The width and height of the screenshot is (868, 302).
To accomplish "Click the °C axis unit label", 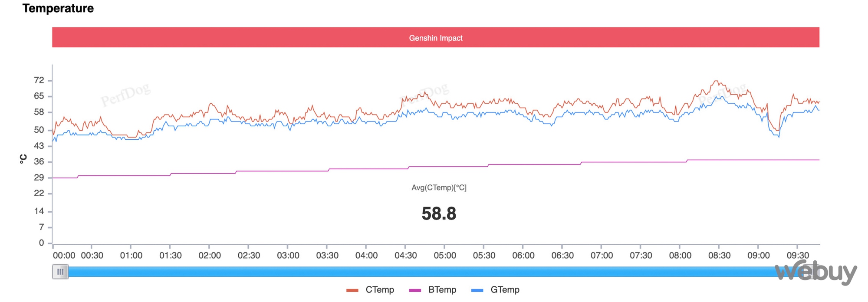I will [23, 159].
